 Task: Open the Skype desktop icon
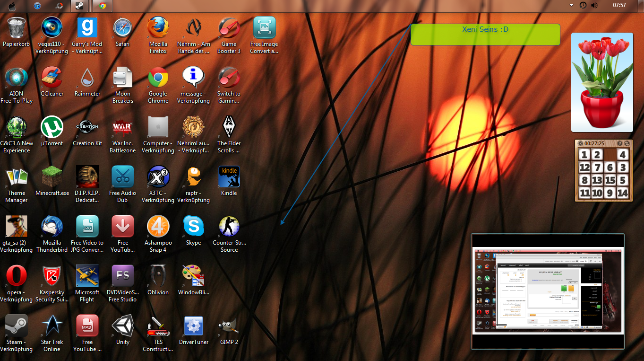(x=193, y=228)
